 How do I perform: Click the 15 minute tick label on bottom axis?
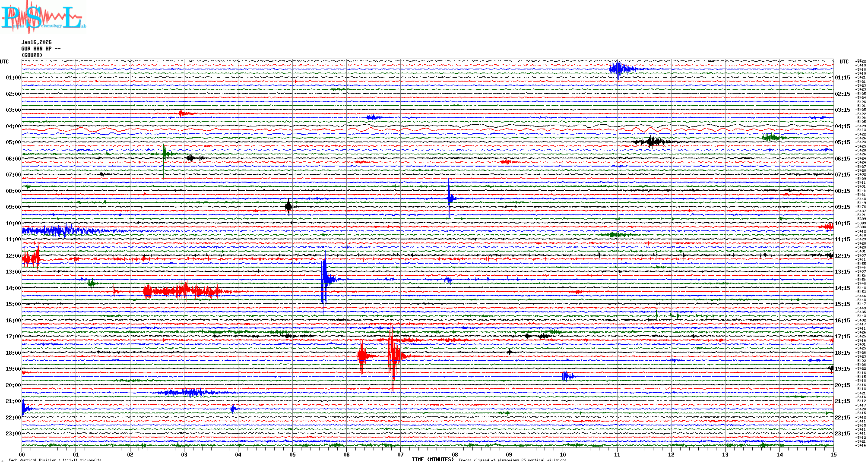[833, 454]
